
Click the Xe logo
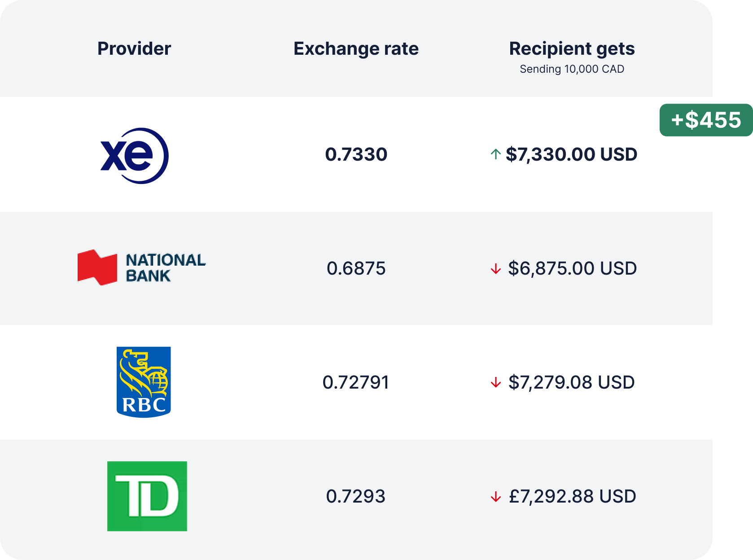pos(134,156)
